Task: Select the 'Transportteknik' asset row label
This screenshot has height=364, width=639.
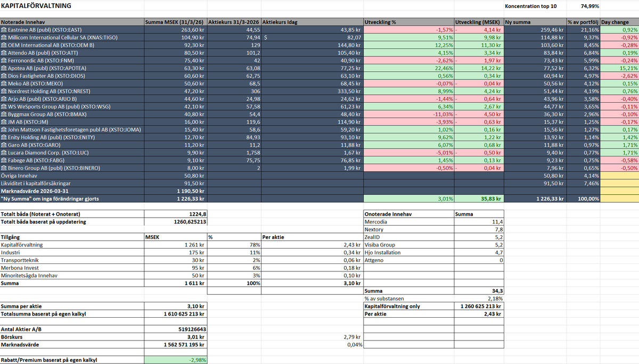Action: [72, 260]
